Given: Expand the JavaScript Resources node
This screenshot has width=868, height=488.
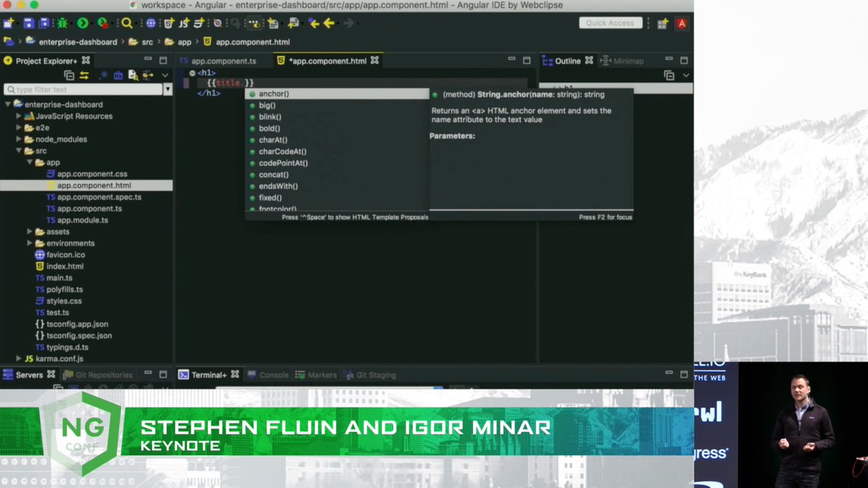Looking at the screenshot, I should tap(19, 116).
